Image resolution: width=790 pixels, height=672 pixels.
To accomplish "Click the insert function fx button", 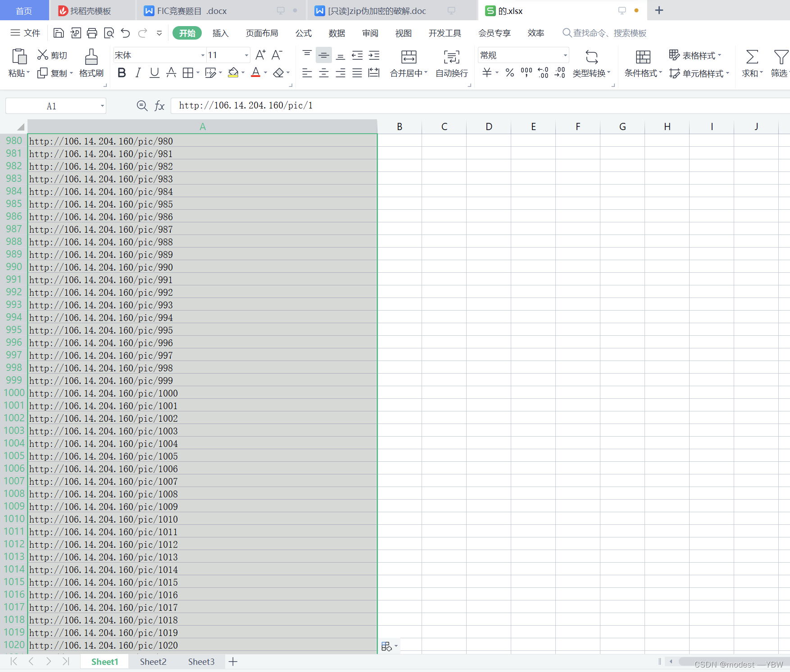I will click(x=160, y=106).
